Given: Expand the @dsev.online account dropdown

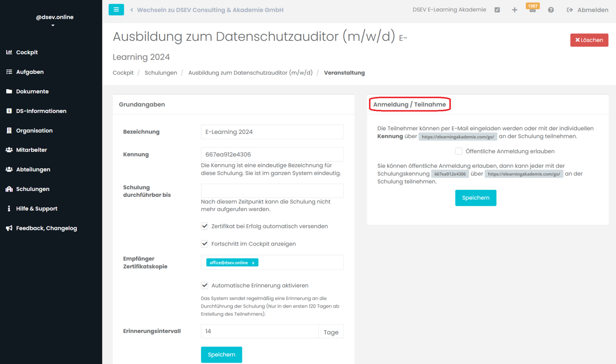Looking at the screenshot, I should (x=53, y=25).
